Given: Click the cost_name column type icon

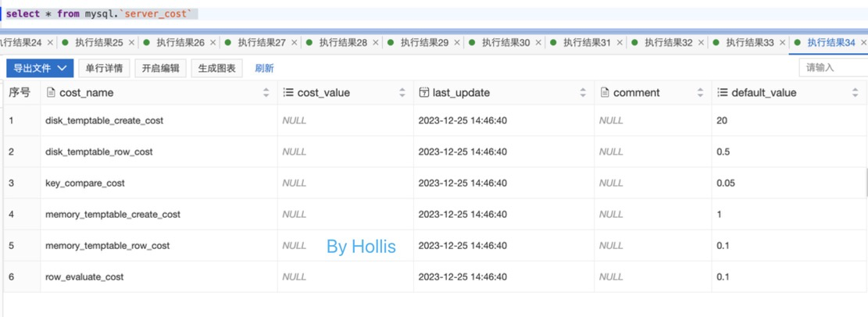Looking at the screenshot, I should (x=52, y=93).
